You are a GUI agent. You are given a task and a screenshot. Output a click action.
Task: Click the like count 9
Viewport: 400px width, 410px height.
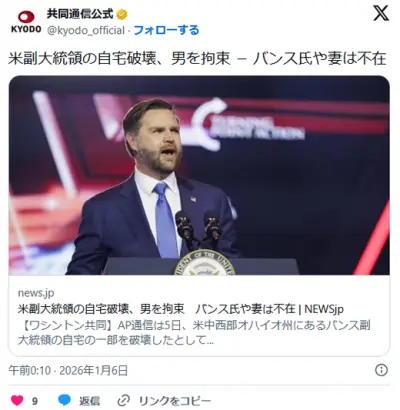35,400
